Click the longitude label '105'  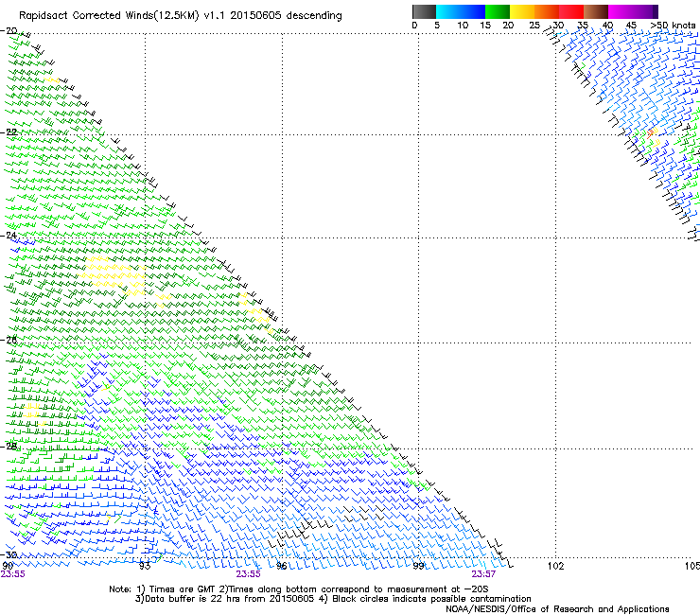click(692, 566)
